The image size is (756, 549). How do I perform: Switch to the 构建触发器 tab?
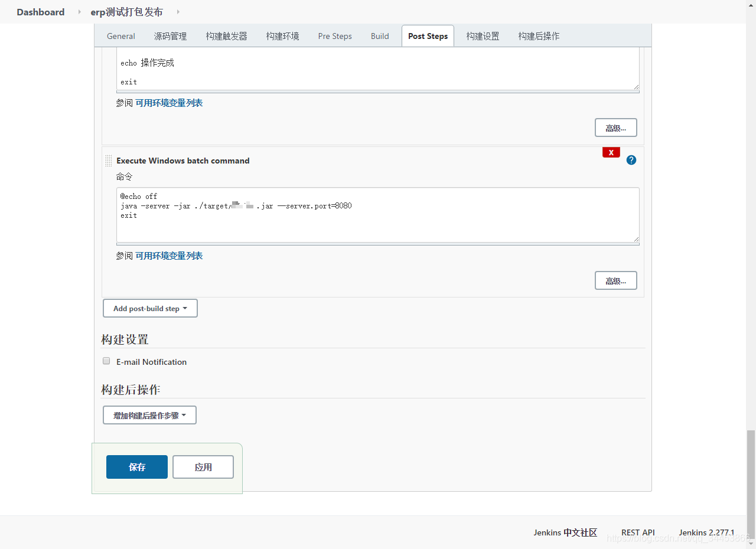tap(227, 36)
